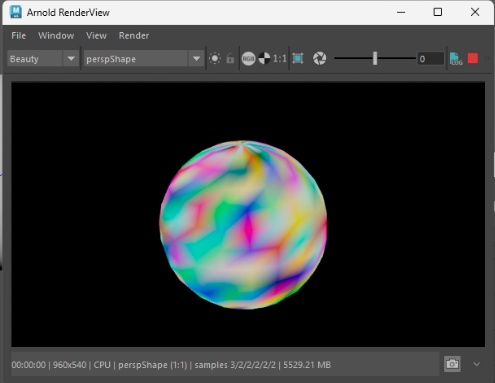Click the aperture exposure icon
The image size is (495, 383).
point(319,59)
